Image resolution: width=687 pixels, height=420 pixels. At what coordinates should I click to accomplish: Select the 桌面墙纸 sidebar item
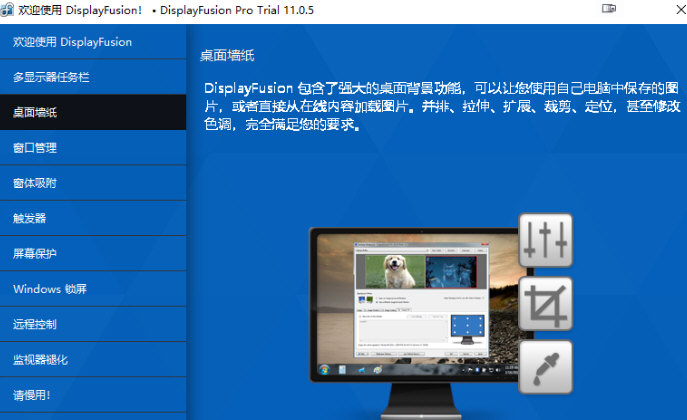coord(93,112)
